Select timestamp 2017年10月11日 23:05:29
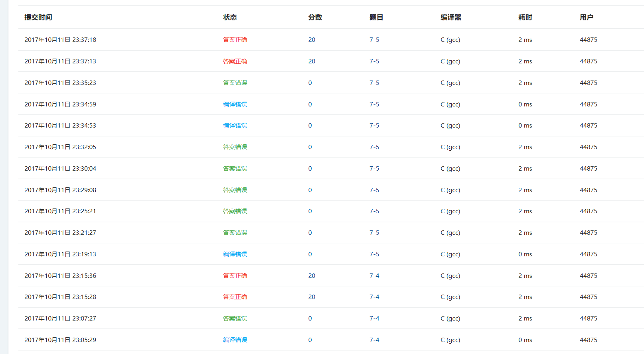The image size is (644, 354). click(x=60, y=340)
